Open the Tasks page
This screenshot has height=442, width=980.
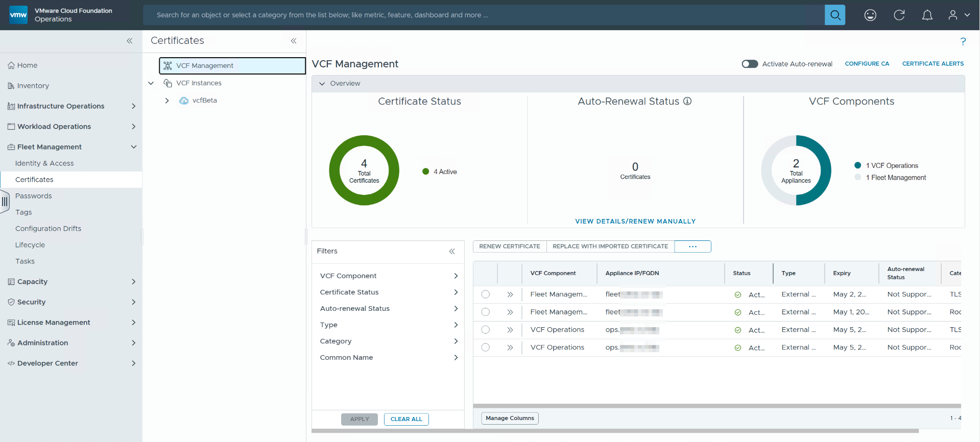25,261
